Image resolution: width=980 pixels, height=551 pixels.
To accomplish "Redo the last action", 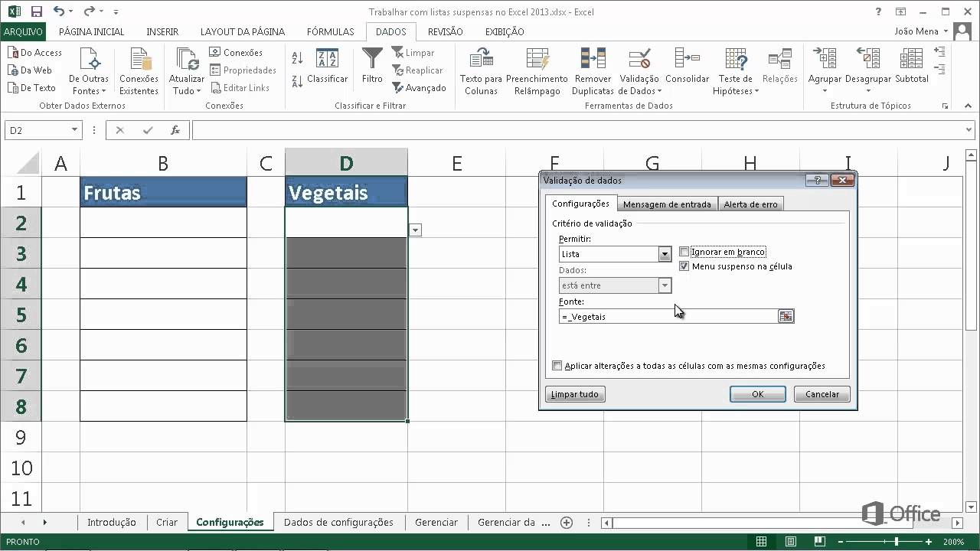I will [x=89, y=11].
